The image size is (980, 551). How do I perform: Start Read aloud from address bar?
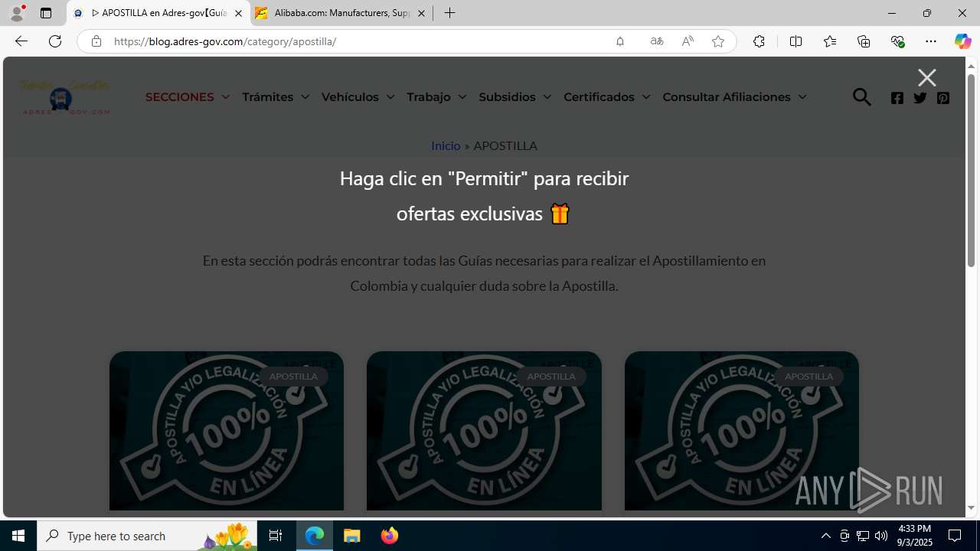pyautogui.click(x=688, y=41)
